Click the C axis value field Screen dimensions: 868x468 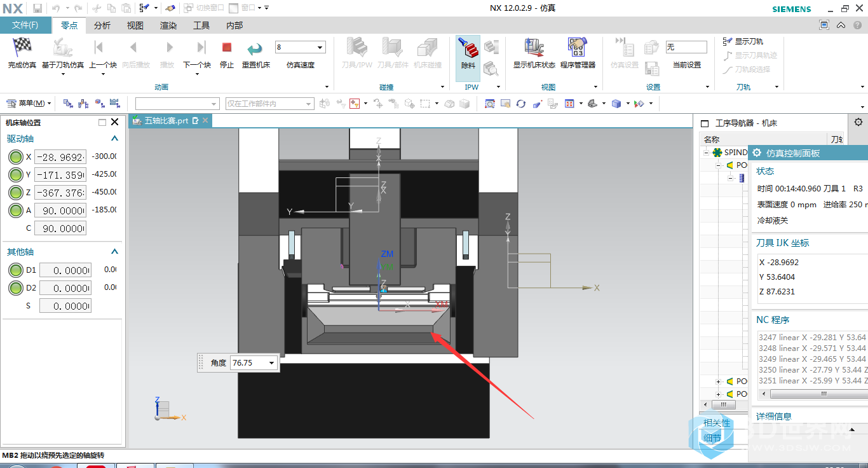(x=60, y=228)
